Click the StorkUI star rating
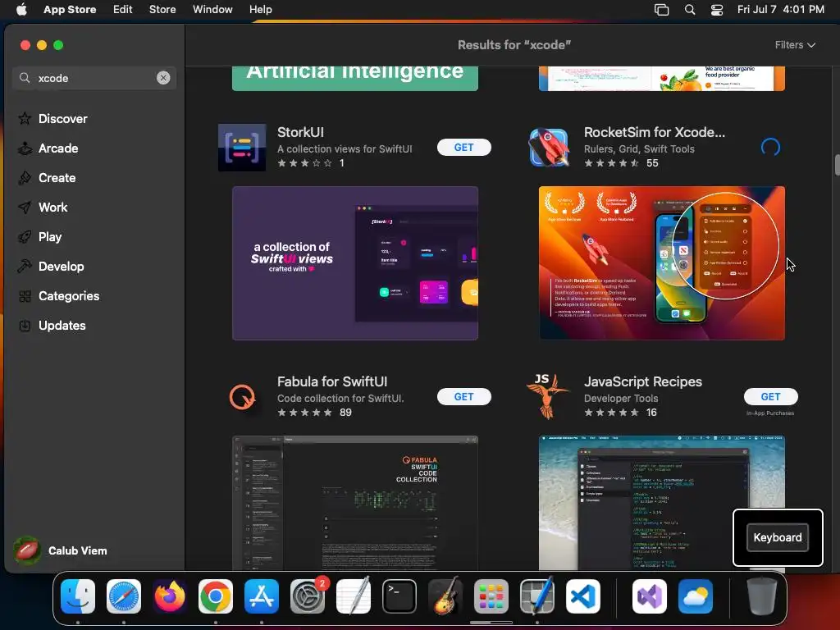The image size is (840, 630). 305,163
